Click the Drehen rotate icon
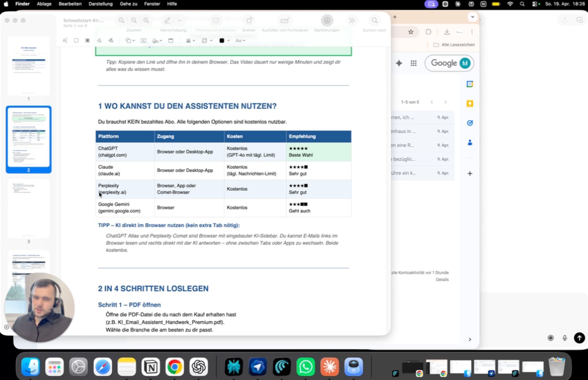 tap(249, 20)
